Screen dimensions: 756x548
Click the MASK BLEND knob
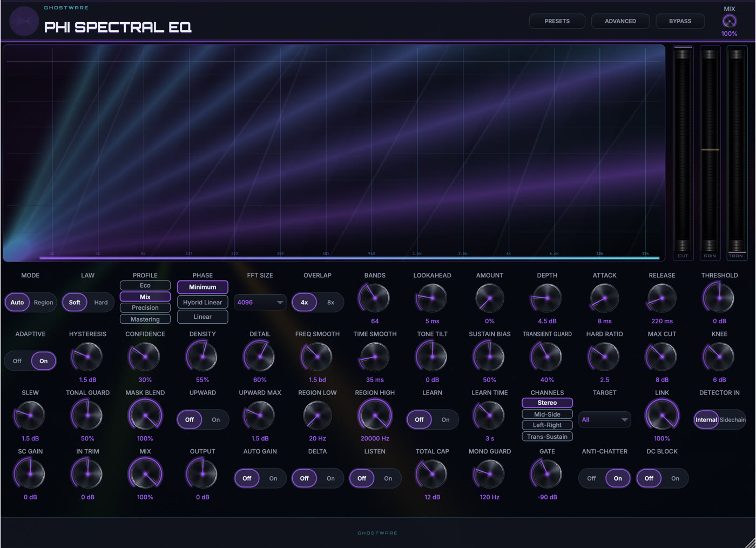tap(145, 415)
